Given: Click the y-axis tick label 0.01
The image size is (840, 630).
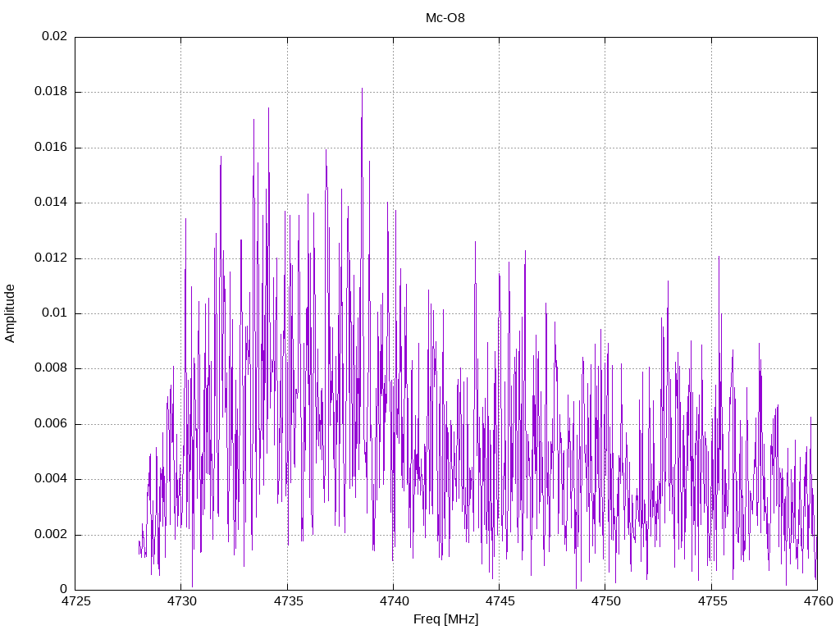Looking at the screenshot, I should tap(55, 313).
